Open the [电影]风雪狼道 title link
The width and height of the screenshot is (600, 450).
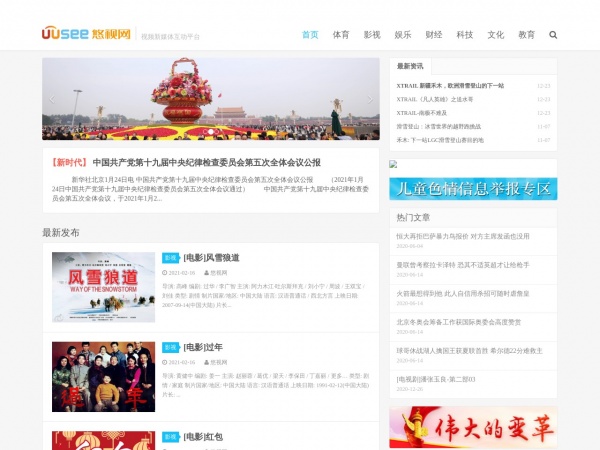point(211,258)
